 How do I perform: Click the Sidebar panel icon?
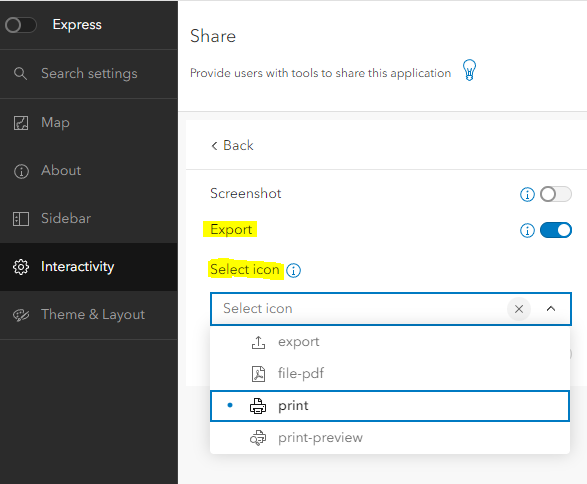pos(21,219)
